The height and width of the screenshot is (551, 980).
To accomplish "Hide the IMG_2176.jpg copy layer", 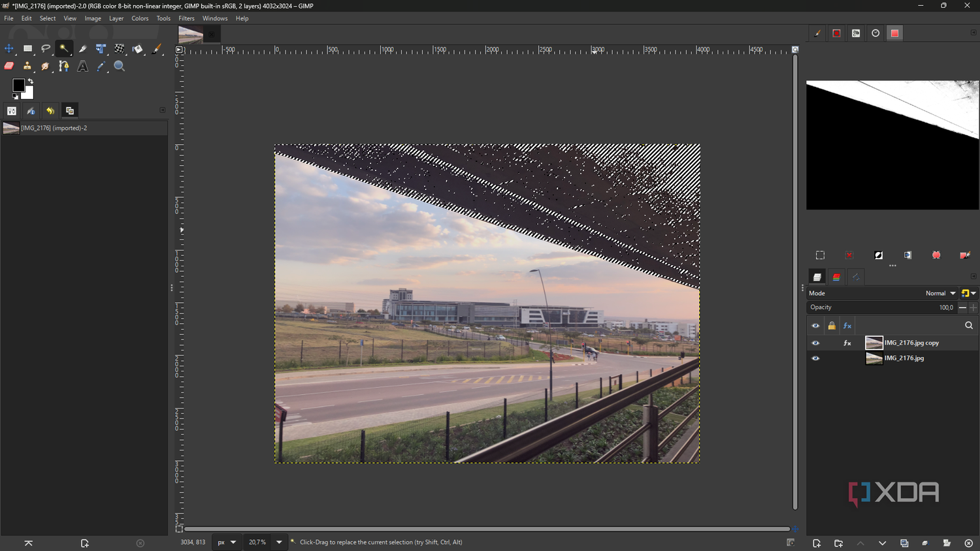I will 815,343.
